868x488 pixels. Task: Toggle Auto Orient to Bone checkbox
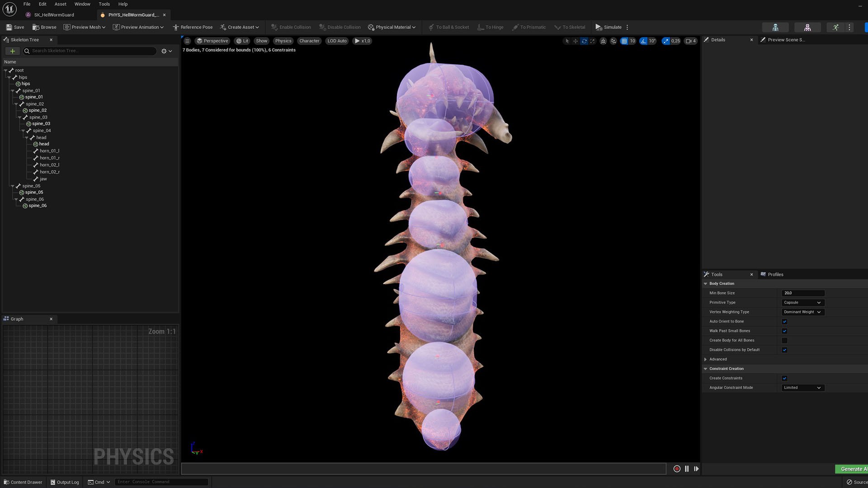[x=784, y=322]
